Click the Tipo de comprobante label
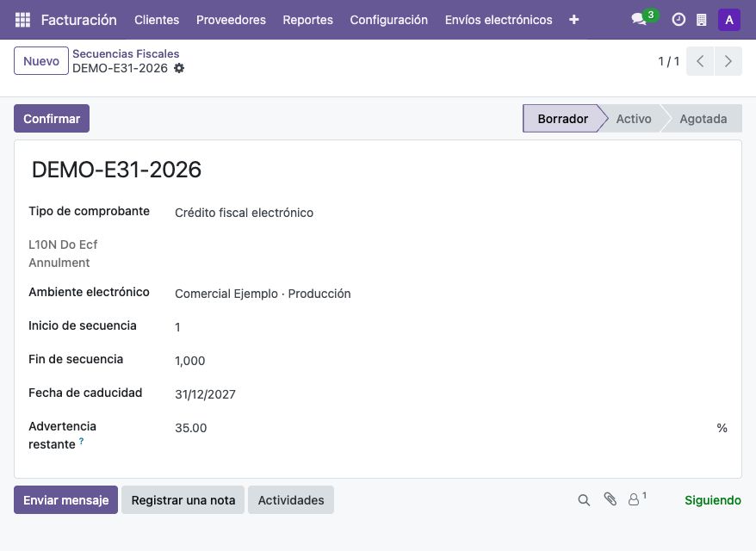The width and height of the screenshot is (756, 551). click(x=90, y=211)
